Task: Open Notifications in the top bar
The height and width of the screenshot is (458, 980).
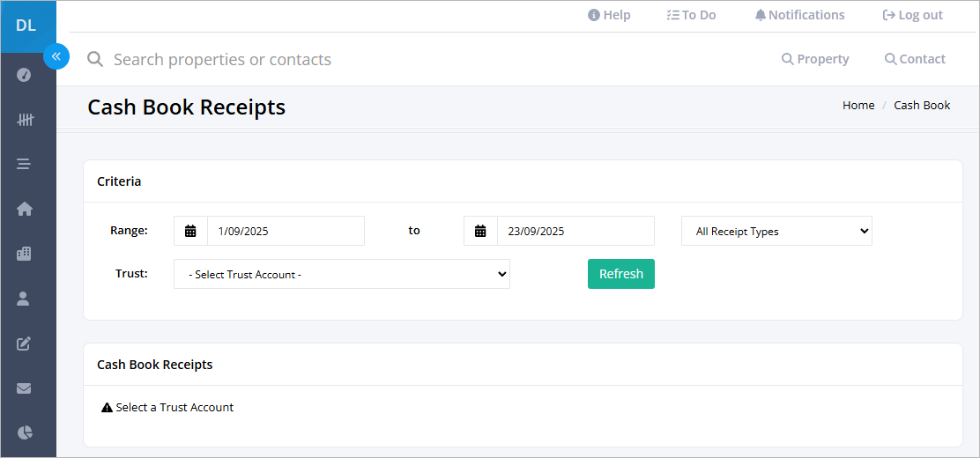Action: point(800,15)
